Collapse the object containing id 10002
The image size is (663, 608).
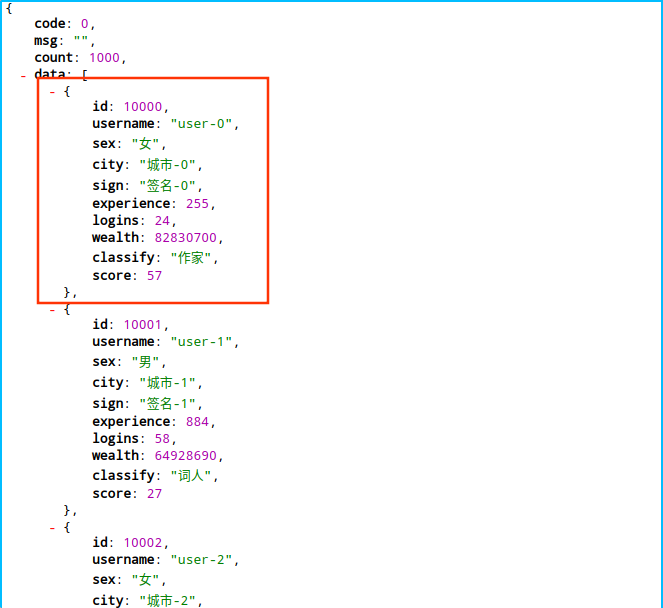coord(52,528)
